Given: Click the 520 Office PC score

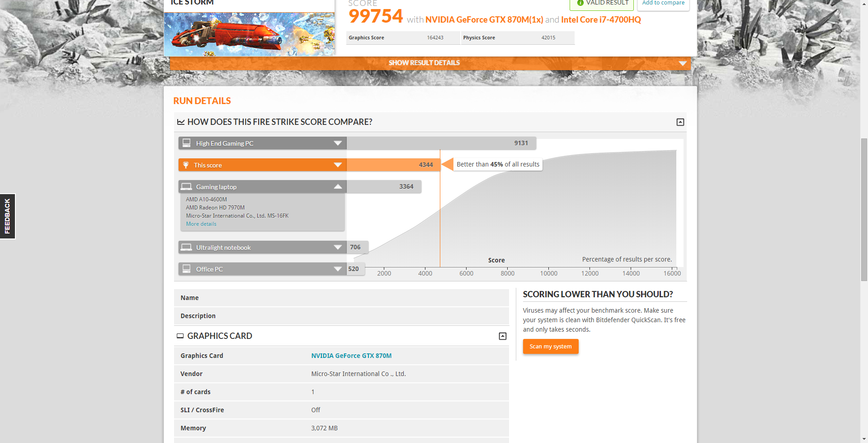Looking at the screenshot, I should 354,269.
